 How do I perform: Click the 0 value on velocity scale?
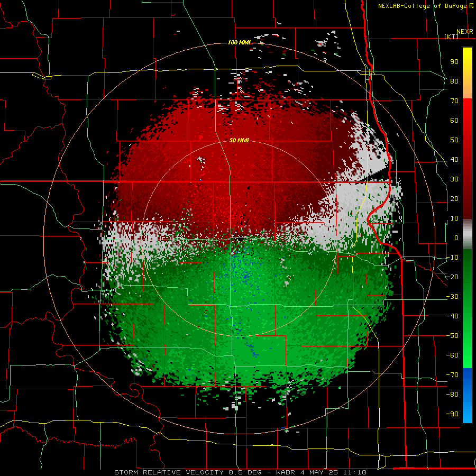[x=456, y=238]
